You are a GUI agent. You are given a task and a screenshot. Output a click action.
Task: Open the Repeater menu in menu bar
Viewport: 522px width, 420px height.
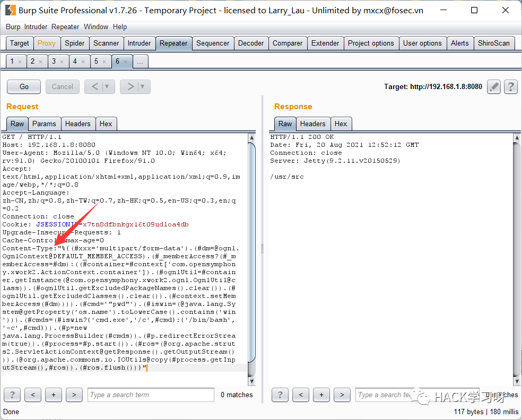coord(65,27)
